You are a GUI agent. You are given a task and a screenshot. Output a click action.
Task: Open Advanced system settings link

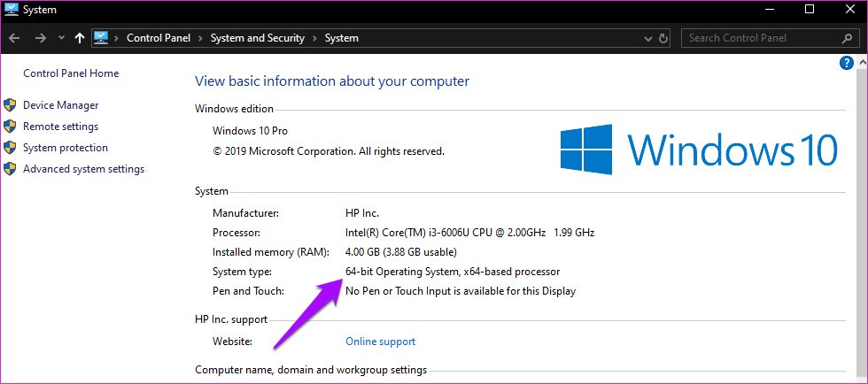(83, 169)
